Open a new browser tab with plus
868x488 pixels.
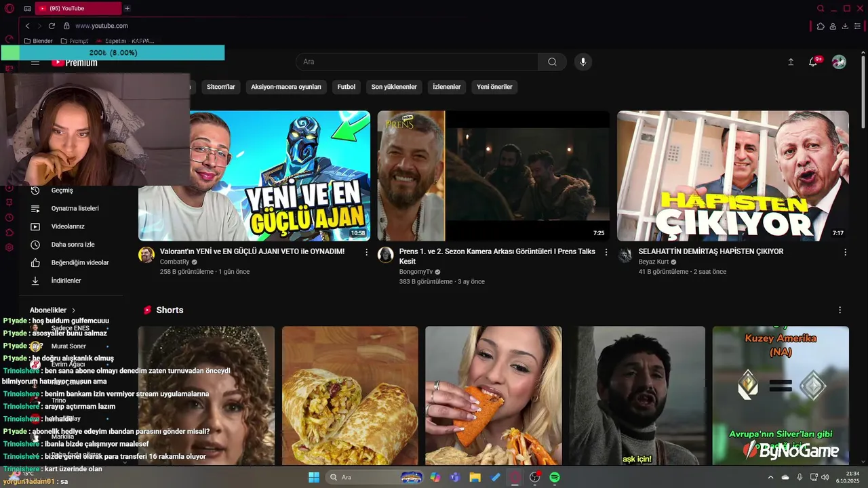point(127,8)
